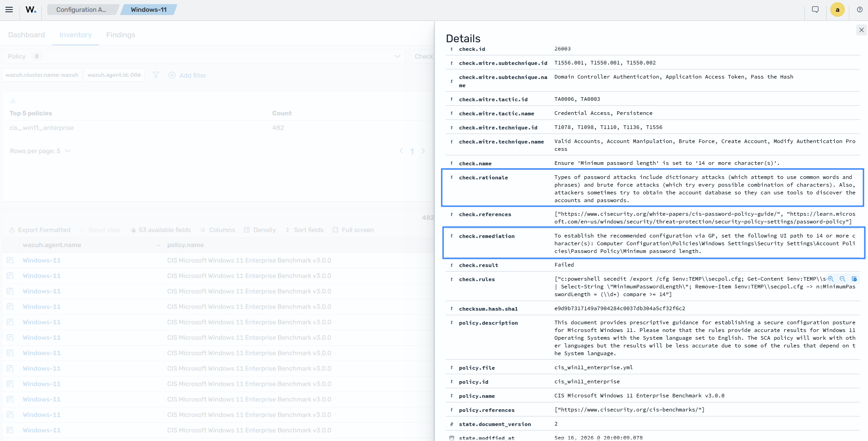Click the check.id value 26003
This screenshot has height=441, width=868.
[563, 49]
